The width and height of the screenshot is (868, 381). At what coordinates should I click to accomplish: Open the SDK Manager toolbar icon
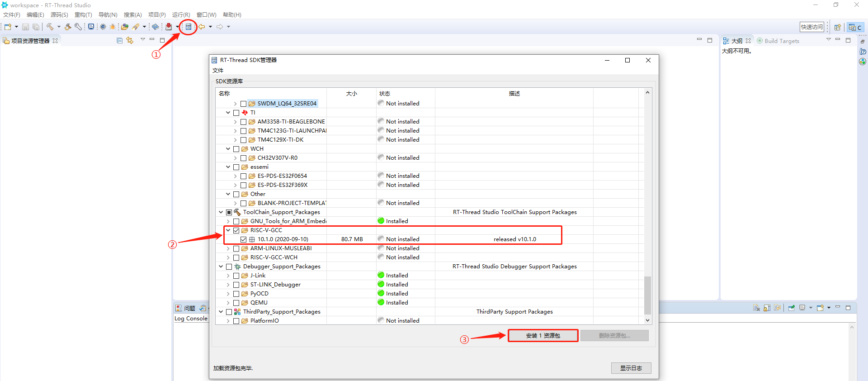(189, 27)
